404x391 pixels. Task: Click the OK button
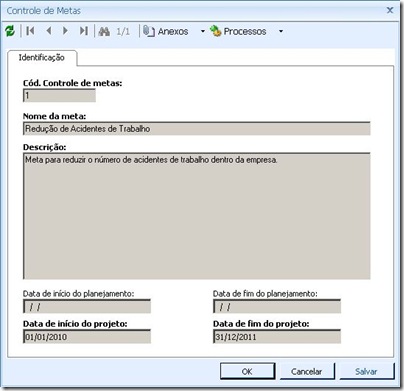point(247,371)
